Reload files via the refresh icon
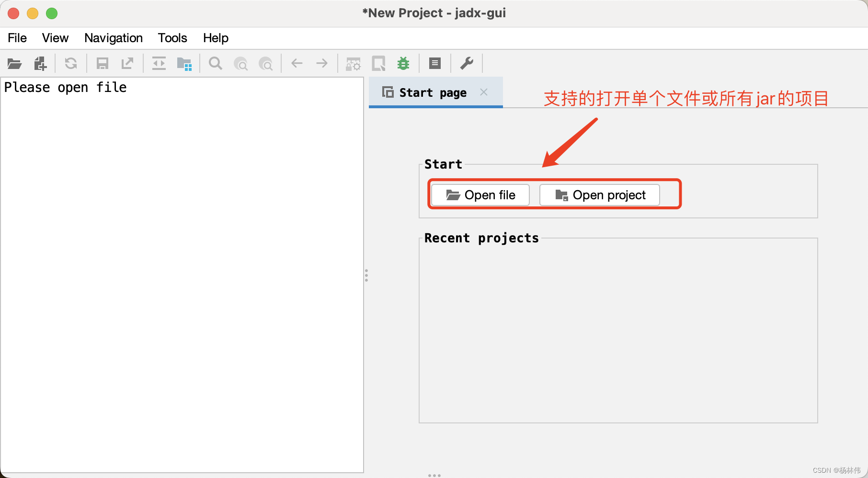Viewport: 868px width, 478px height. pos(71,63)
